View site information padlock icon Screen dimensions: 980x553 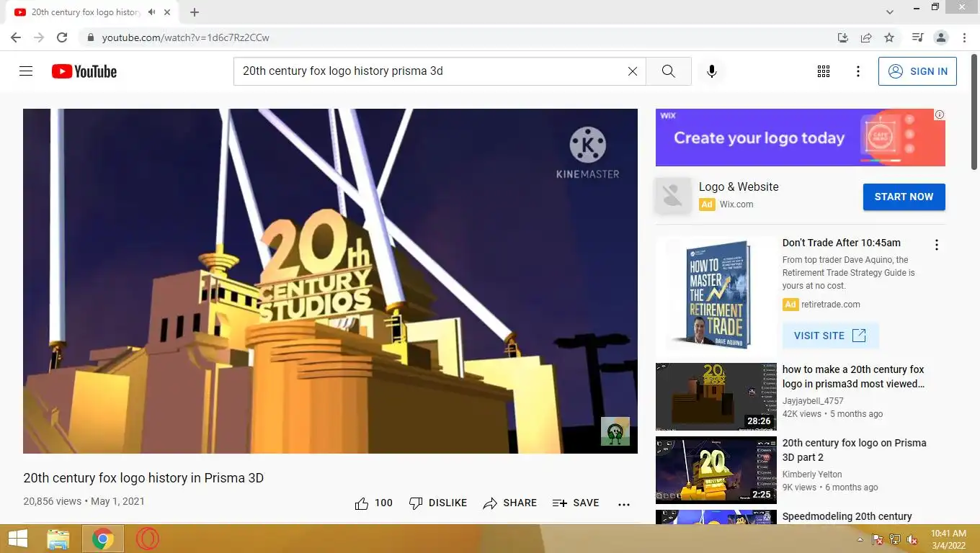point(90,37)
